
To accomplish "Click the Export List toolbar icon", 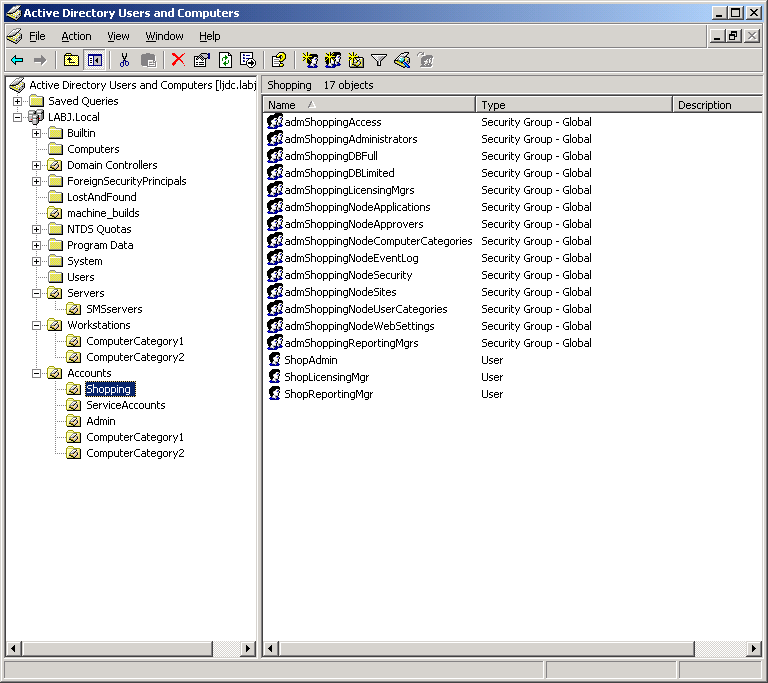I will (248, 60).
